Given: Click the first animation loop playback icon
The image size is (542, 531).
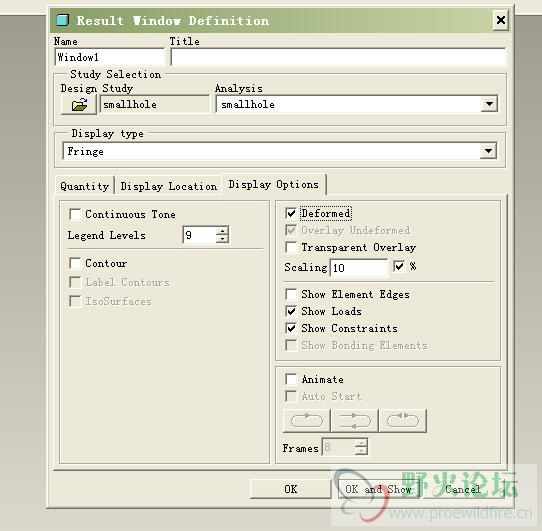Looking at the screenshot, I should [x=307, y=421].
